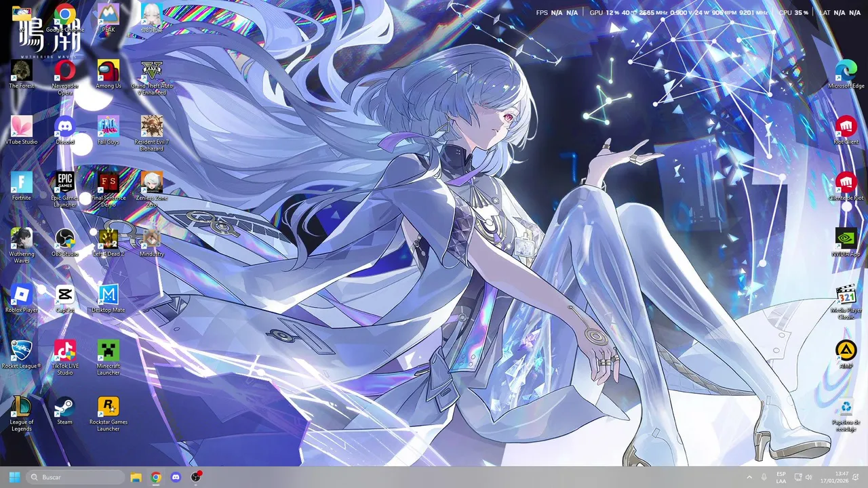
Task: Open the anime character shortcut beside PEAK
Action: (x=152, y=18)
